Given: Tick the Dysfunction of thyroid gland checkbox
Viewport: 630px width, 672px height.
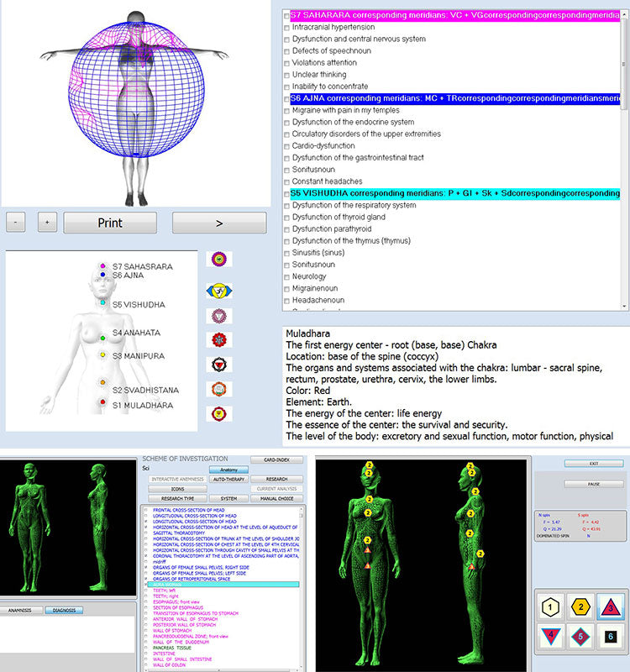Looking at the screenshot, I should coord(287,217).
